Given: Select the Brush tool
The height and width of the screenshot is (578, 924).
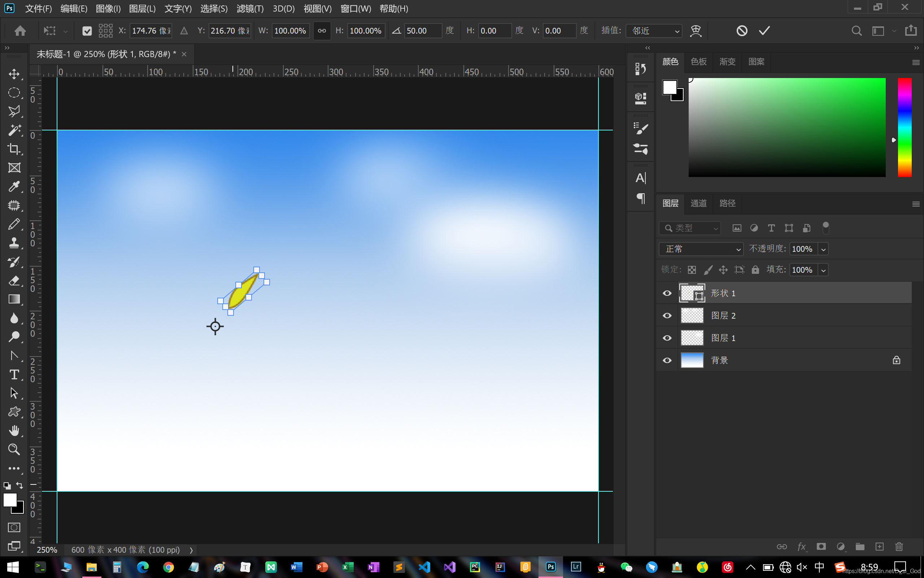Looking at the screenshot, I should click(14, 224).
